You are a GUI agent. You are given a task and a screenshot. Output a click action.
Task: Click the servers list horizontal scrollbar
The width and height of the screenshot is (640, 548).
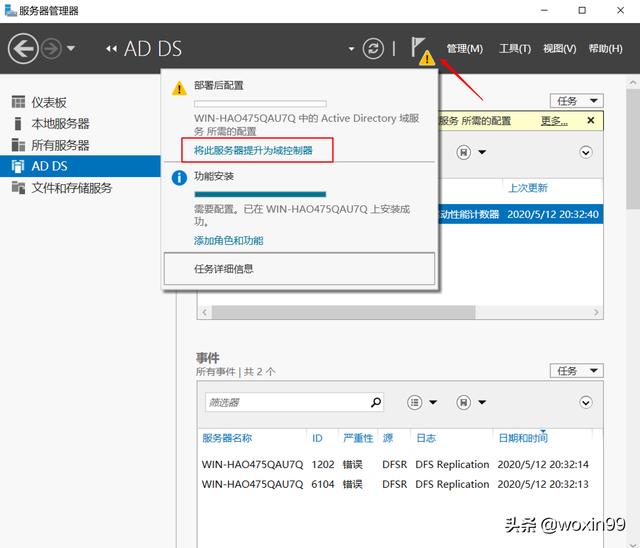coord(344,312)
